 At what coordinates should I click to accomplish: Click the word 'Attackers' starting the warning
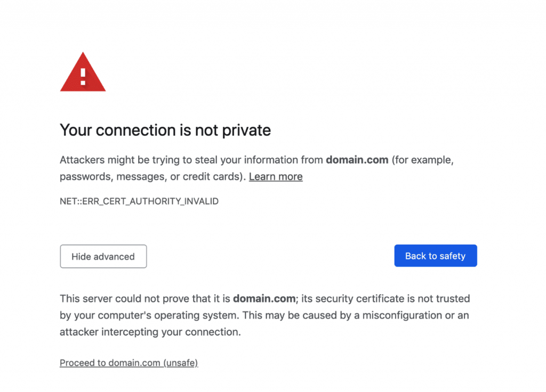[82, 160]
